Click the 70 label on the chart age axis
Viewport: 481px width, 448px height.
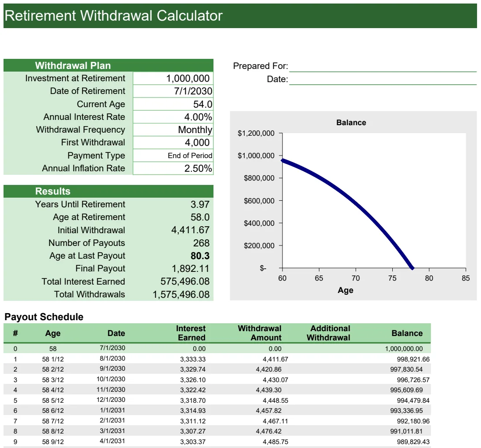click(x=355, y=278)
